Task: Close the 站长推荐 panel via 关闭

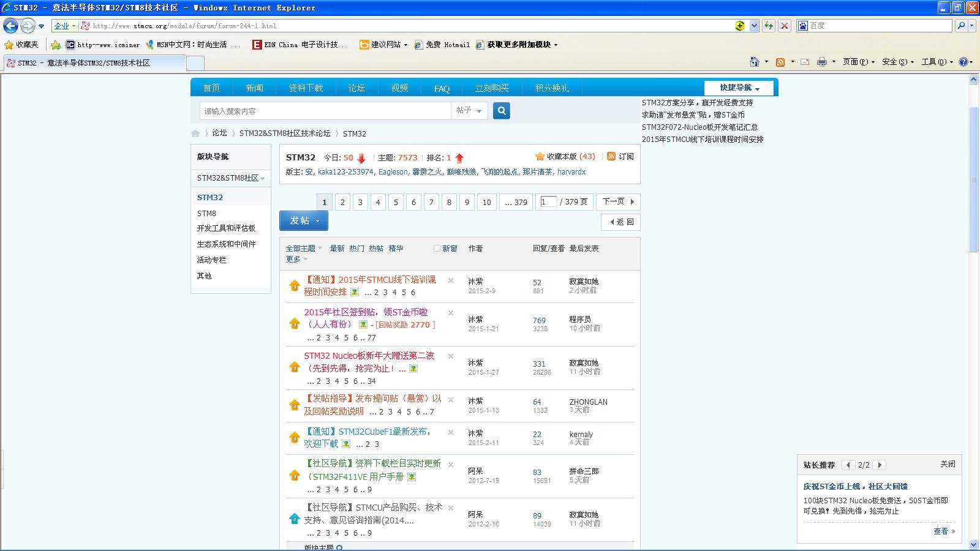Action: point(948,464)
